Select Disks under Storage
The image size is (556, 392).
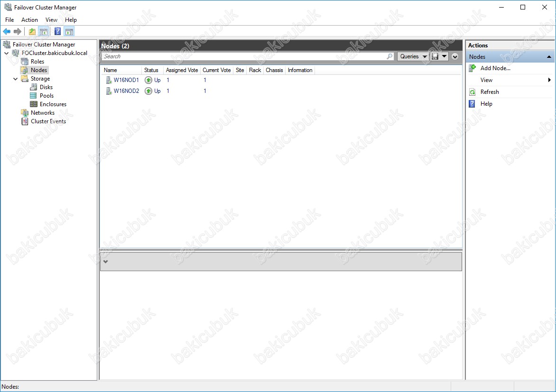click(x=46, y=87)
